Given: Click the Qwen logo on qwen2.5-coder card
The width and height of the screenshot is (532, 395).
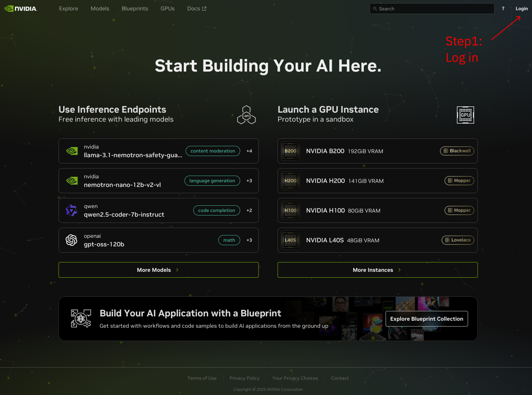Looking at the screenshot, I should tap(72, 210).
